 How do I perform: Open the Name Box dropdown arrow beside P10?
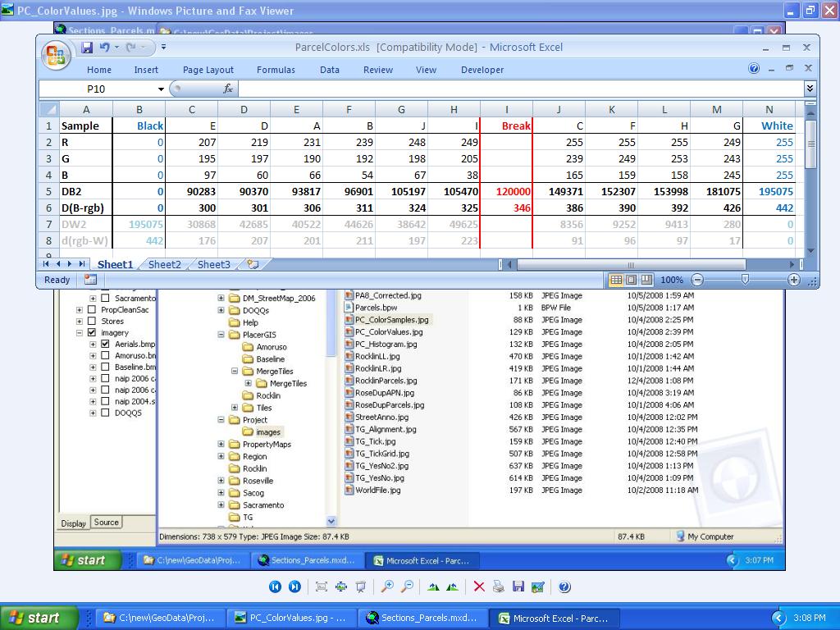161,89
